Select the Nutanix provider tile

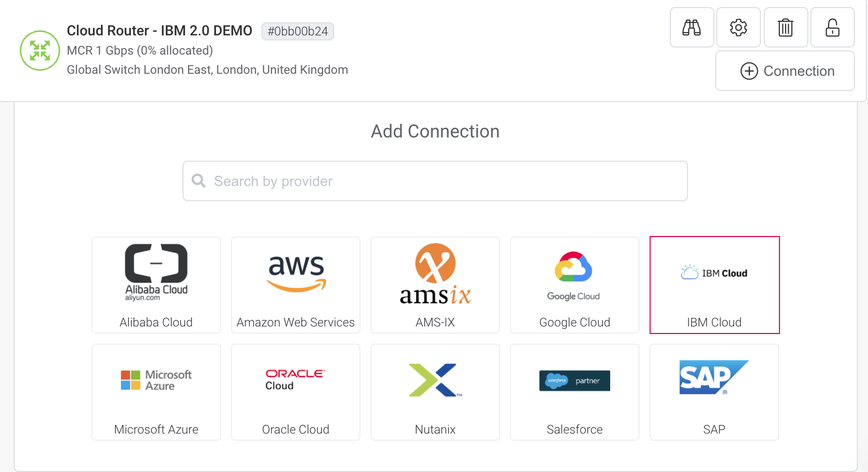(435, 392)
